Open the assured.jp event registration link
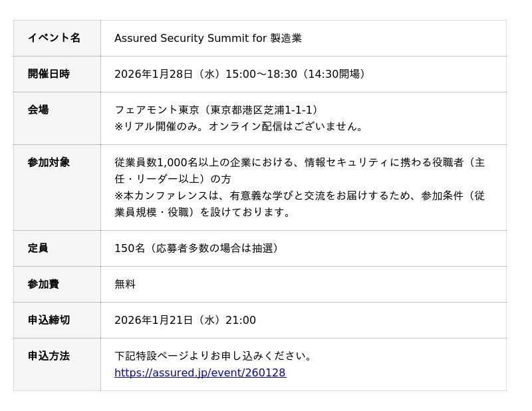 click(199, 373)
